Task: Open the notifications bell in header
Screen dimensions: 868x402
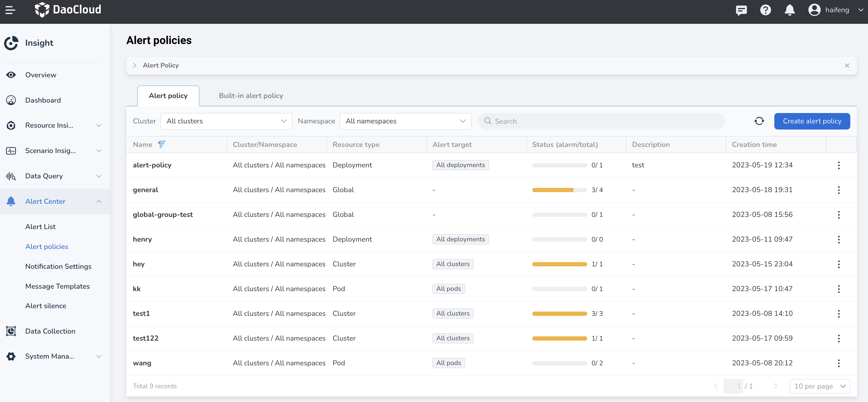Action: click(x=790, y=10)
